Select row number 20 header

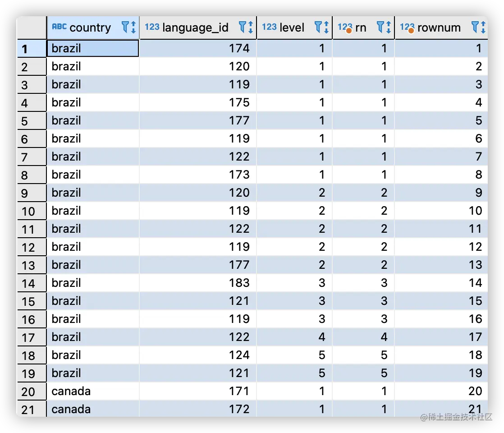click(32, 391)
